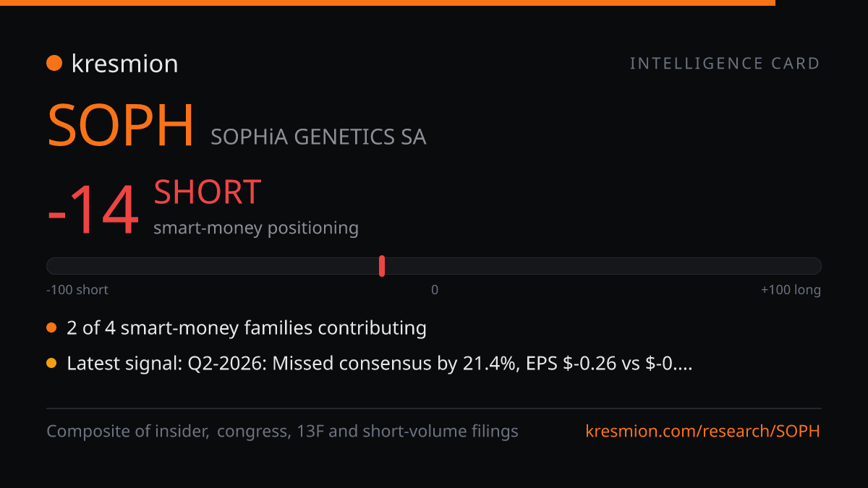The height and width of the screenshot is (488, 868).
Task: Click the orange kresmion logo dot
Action: click(54, 64)
